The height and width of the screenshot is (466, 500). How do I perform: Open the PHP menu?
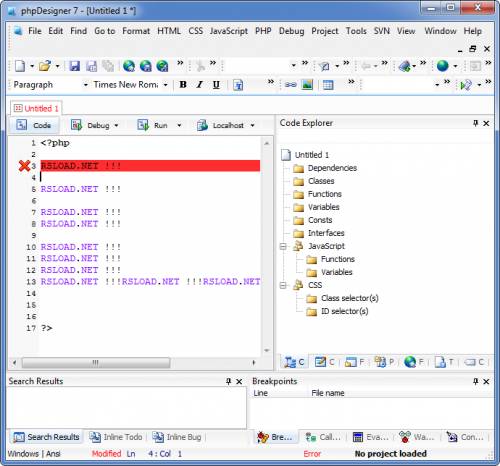click(263, 31)
